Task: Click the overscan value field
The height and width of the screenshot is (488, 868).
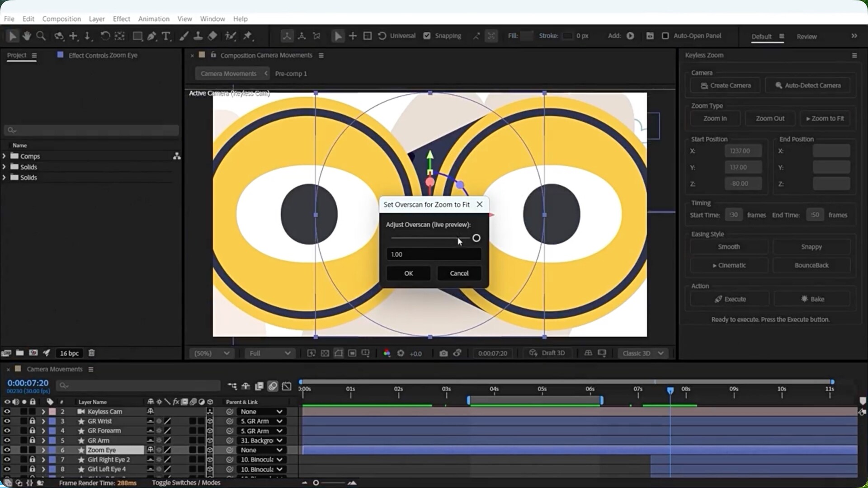Action: 433,254
